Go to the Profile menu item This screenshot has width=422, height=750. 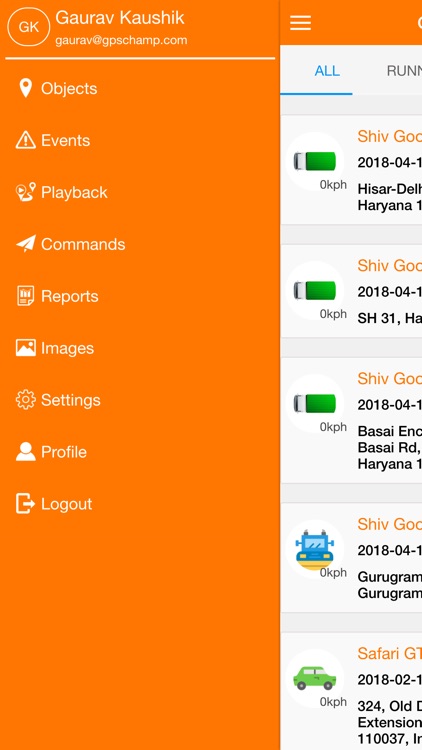140,452
